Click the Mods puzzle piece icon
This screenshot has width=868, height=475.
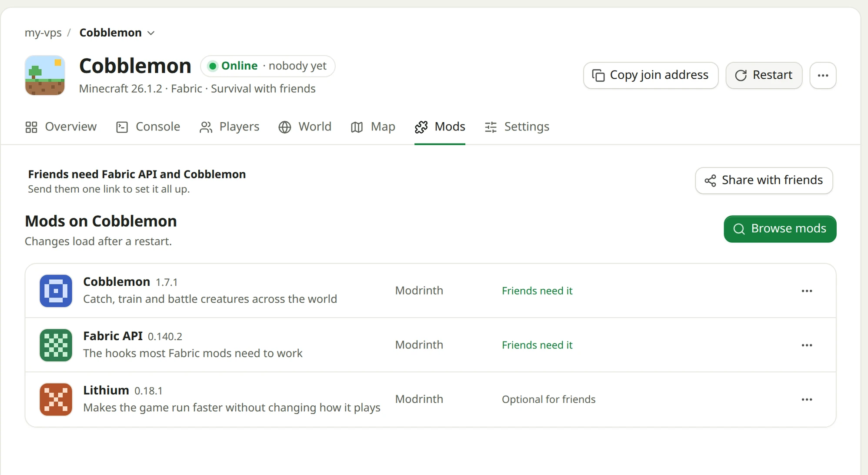pyautogui.click(x=421, y=127)
